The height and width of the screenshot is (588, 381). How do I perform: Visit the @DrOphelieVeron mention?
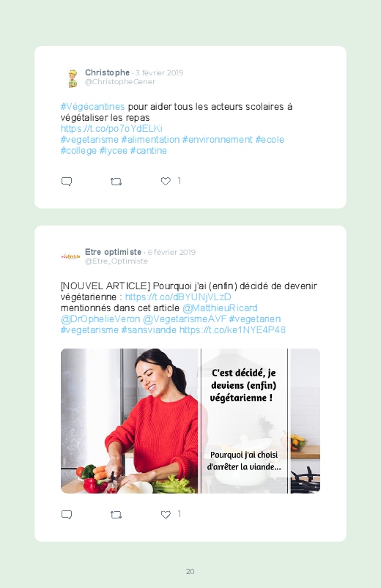tap(100, 319)
